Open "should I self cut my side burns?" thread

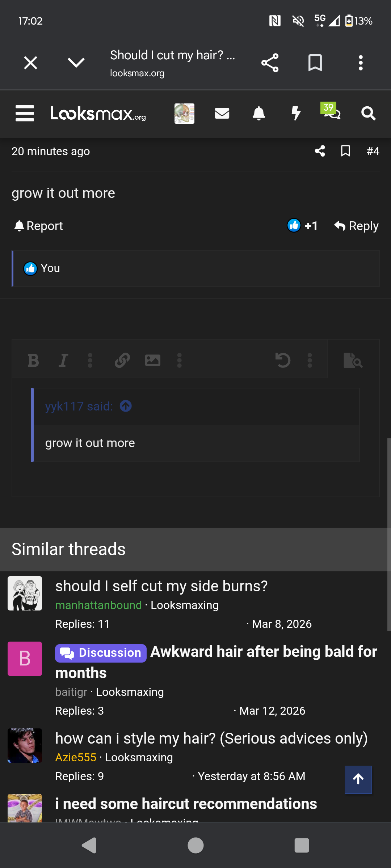coord(161,586)
